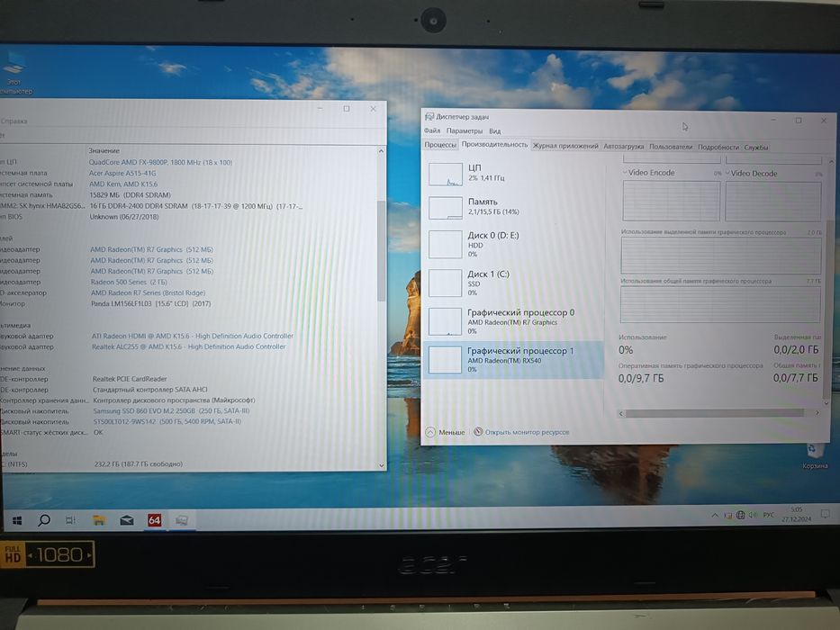
Task: Click the AIDA64 vertical scrollbar thumb
Action: click(381, 250)
